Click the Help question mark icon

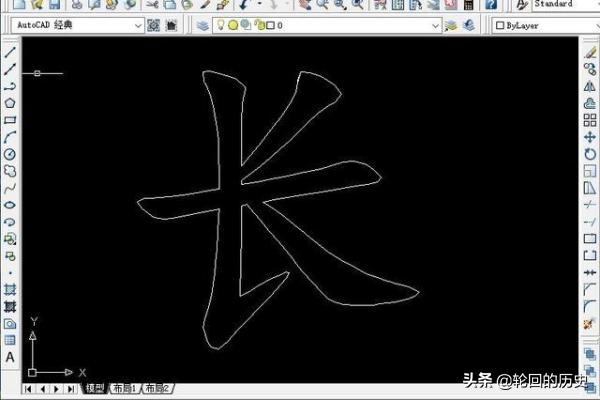tap(491, 5)
